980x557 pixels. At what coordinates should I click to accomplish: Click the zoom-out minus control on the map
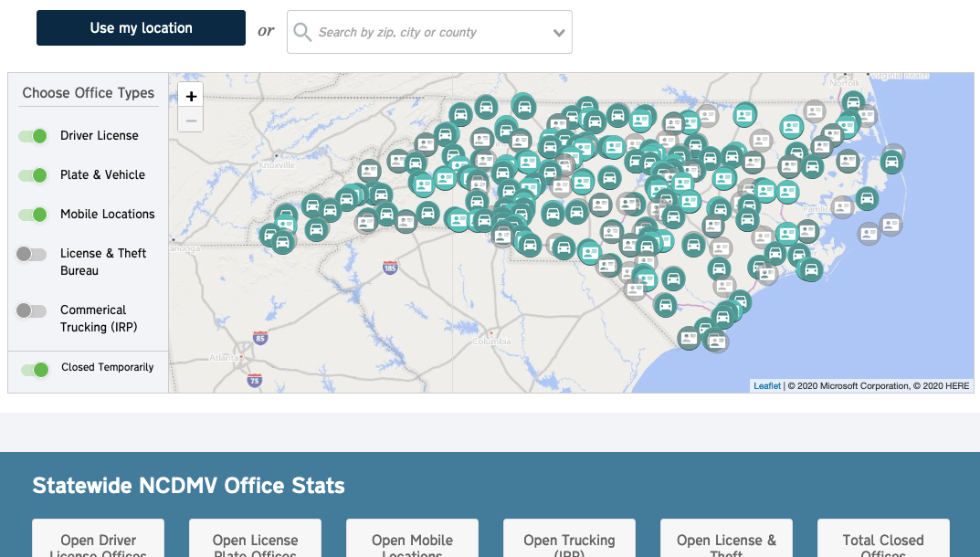[x=191, y=120]
